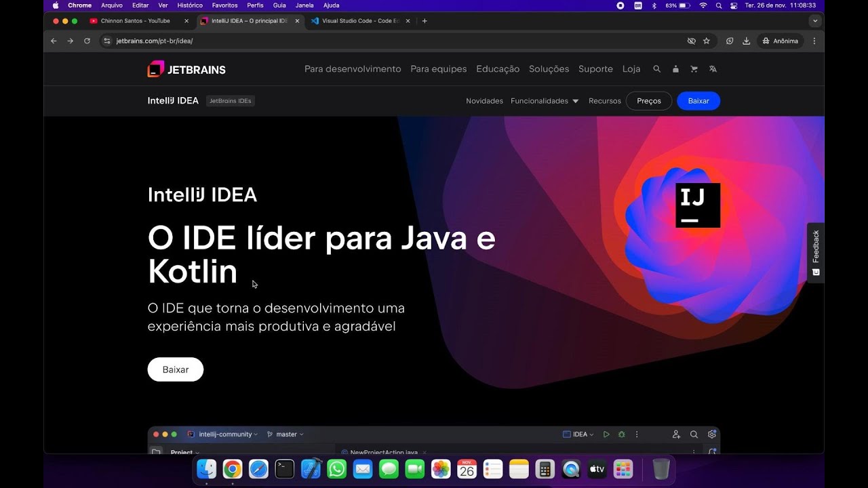Open the Para desenvolvimento menu

(353, 69)
